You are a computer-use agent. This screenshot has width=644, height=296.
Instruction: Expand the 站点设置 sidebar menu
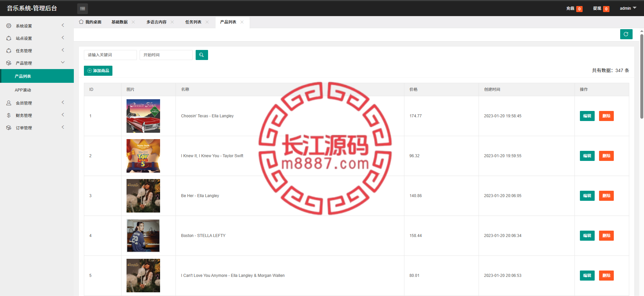[63, 38]
